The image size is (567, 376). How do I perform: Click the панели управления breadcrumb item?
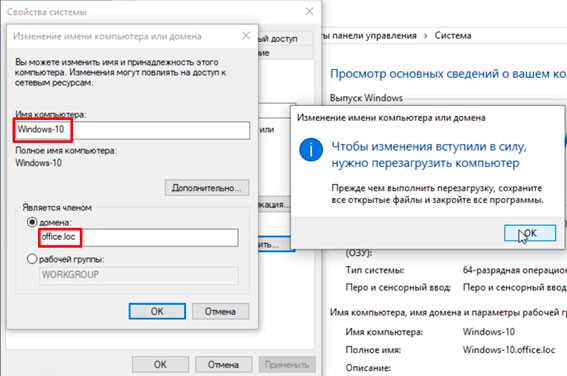(x=374, y=35)
